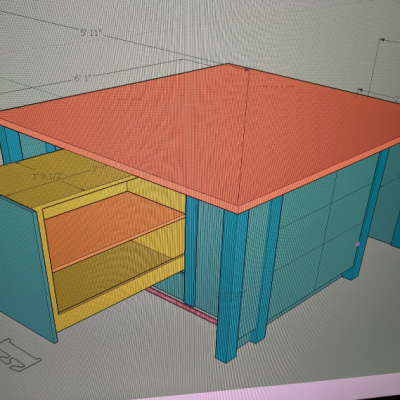400x400 pixels.
Task: Click the teal post right of cabinet opening
Action: click(x=191, y=250)
